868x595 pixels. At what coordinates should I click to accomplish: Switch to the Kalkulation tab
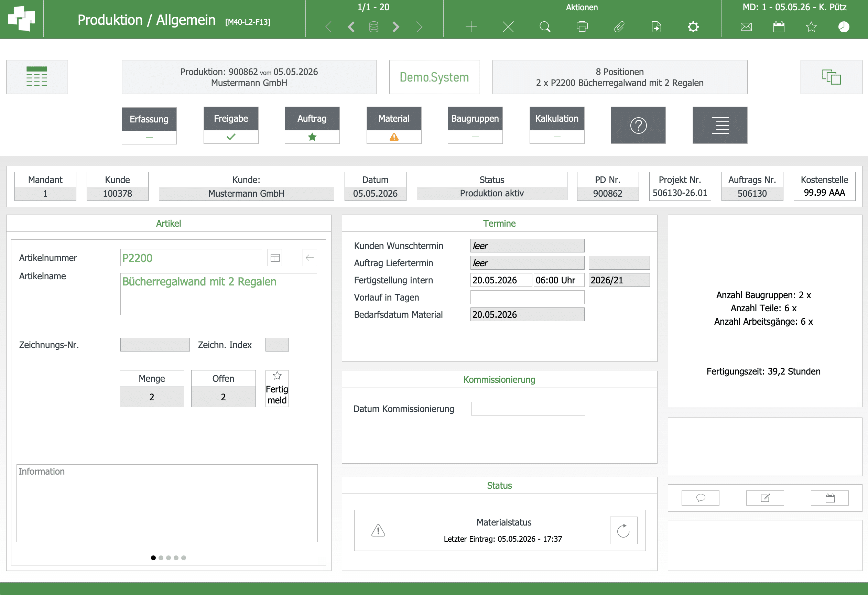click(x=556, y=125)
